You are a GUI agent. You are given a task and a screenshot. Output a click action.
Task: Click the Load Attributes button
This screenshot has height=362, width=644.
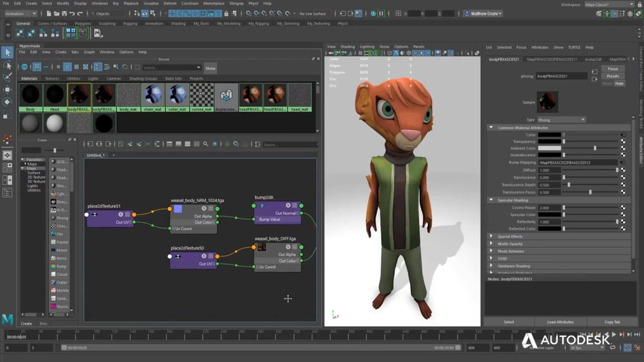pos(560,322)
